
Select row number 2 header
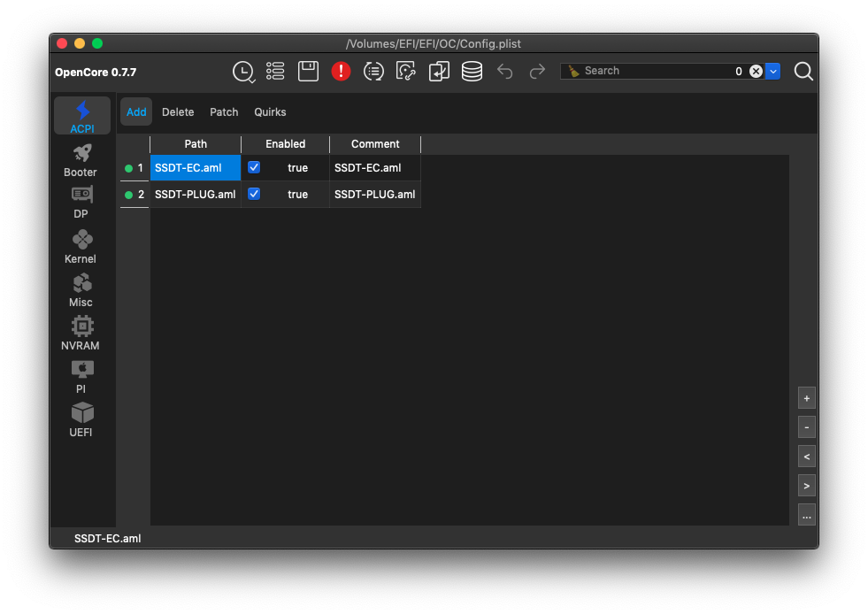134,195
